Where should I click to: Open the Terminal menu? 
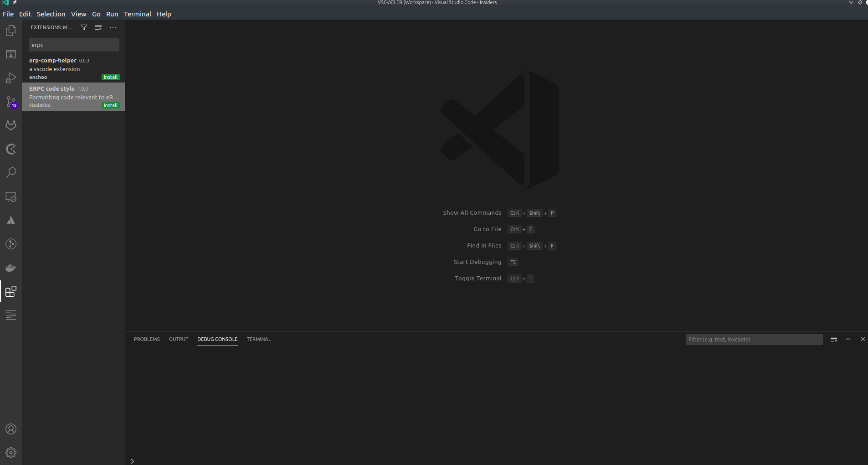[138, 14]
